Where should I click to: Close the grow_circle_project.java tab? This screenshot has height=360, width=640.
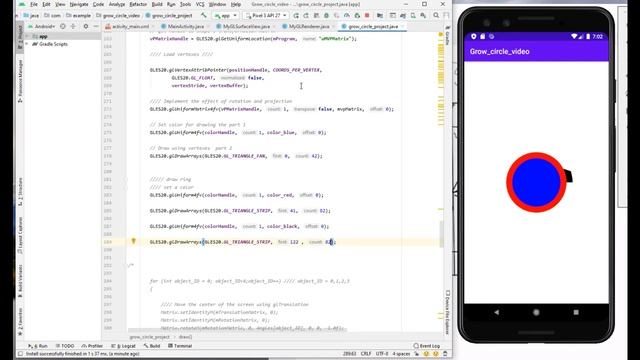point(402,26)
